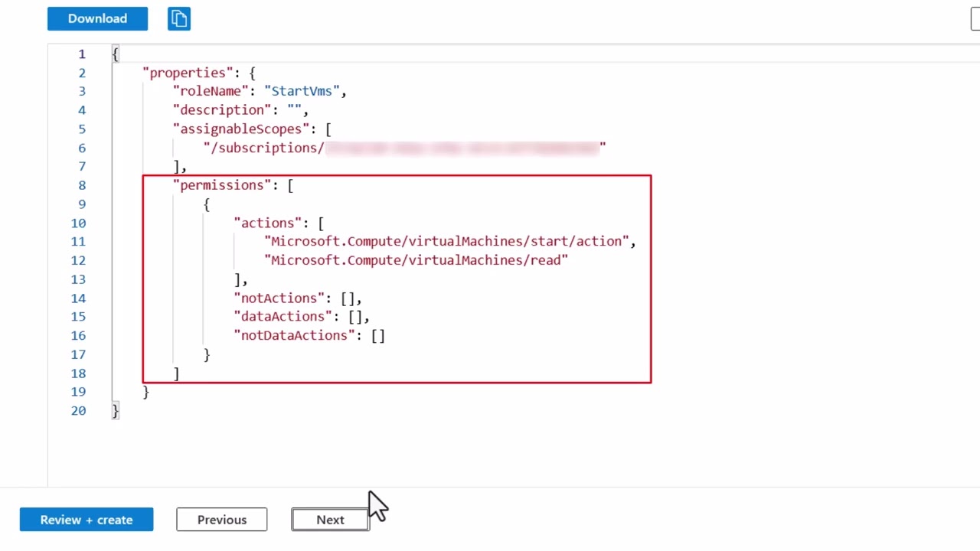Click the "assignableScopes" key

[x=241, y=129]
